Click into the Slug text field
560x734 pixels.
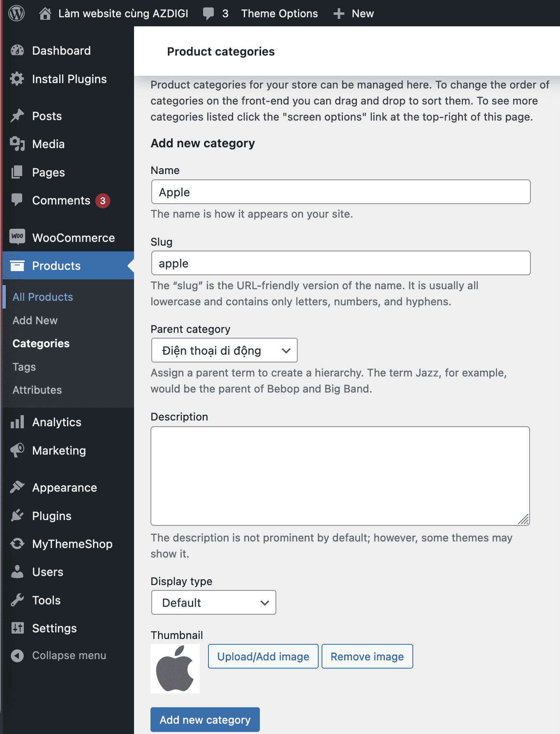[x=340, y=263]
